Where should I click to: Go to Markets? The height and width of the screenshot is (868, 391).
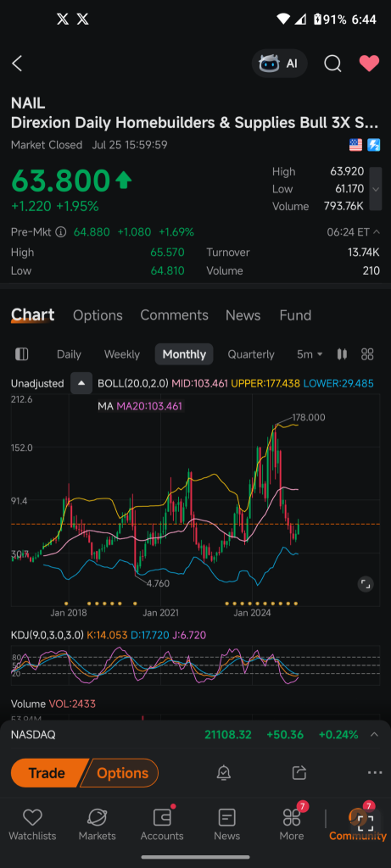(98, 824)
